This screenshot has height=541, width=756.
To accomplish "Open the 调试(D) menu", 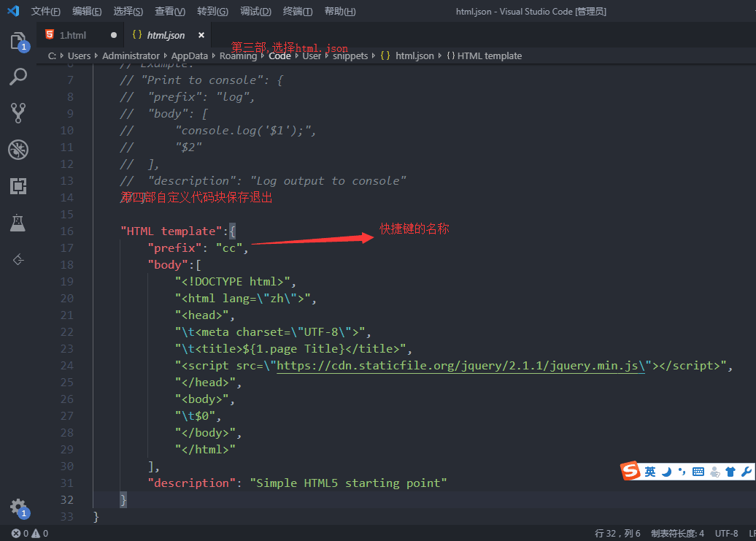I will tap(255, 11).
